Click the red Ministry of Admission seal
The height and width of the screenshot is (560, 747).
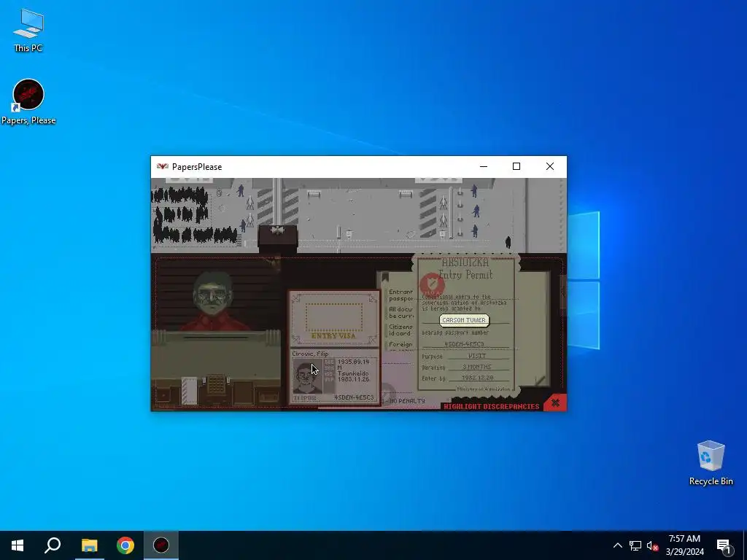(432, 285)
